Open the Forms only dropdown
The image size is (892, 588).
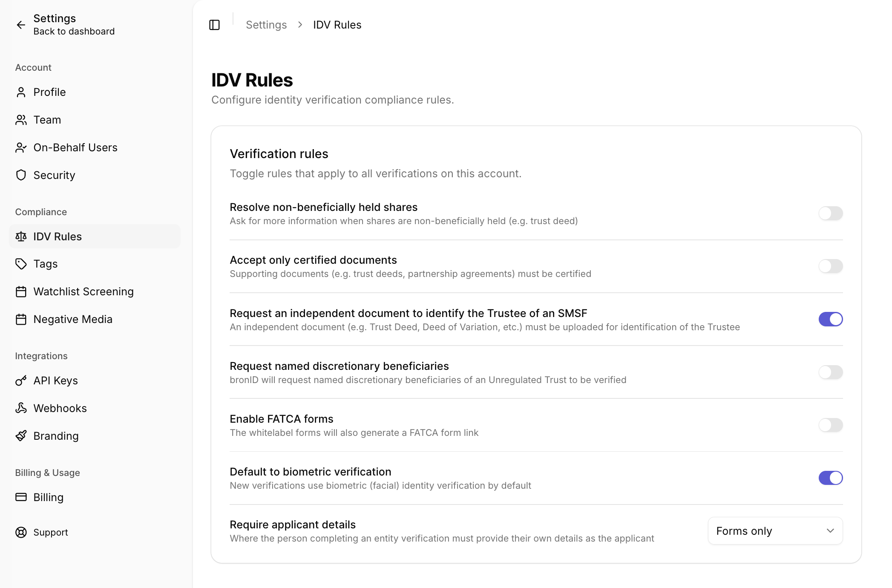pos(775,531)
